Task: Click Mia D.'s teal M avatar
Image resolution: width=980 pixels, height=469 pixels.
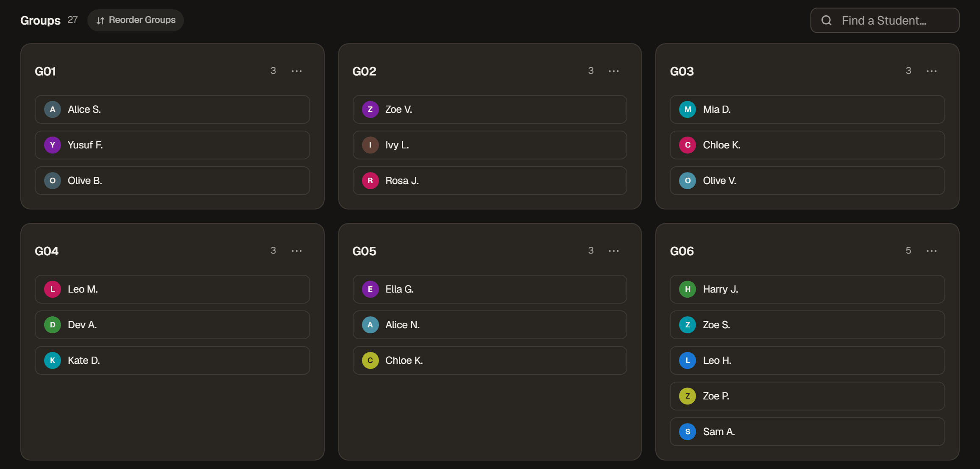Action: click(688, 109)
